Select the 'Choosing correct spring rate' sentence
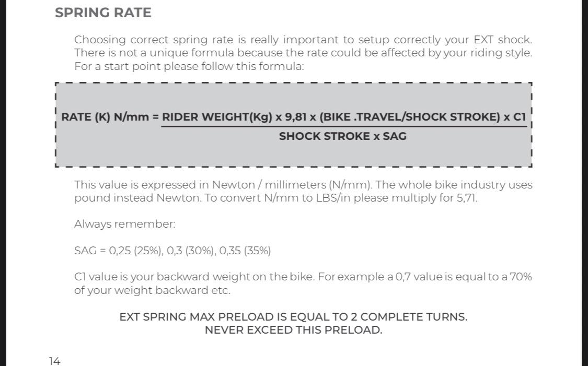The image size is (588, 366). pos(303,40)
